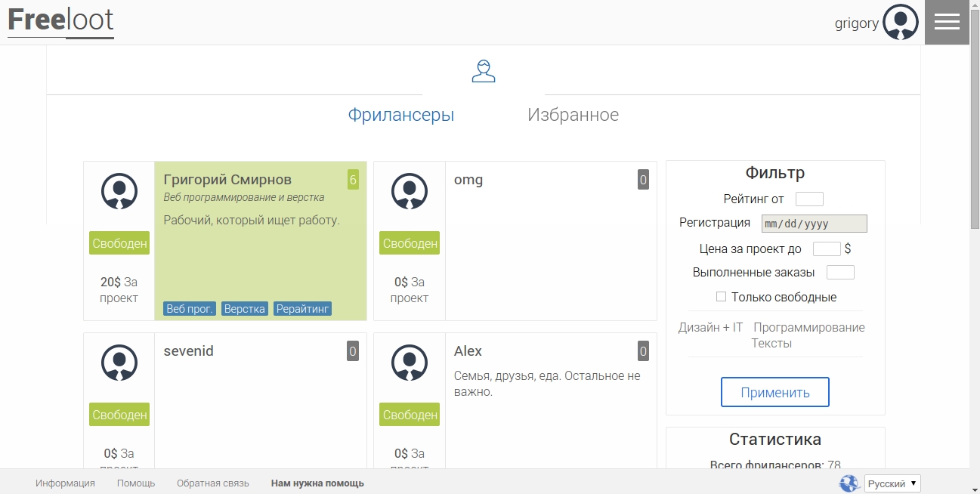Image resolution: width=980 pixels, height=494 pixels.
Task: Click the sevenid user avatar icon
Action: click(x=119, y=363)
